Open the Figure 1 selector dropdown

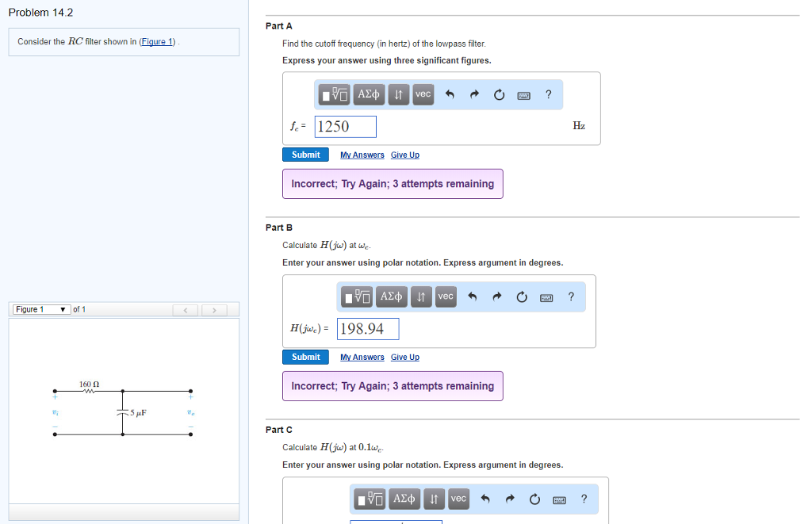(x=41, y=310)
